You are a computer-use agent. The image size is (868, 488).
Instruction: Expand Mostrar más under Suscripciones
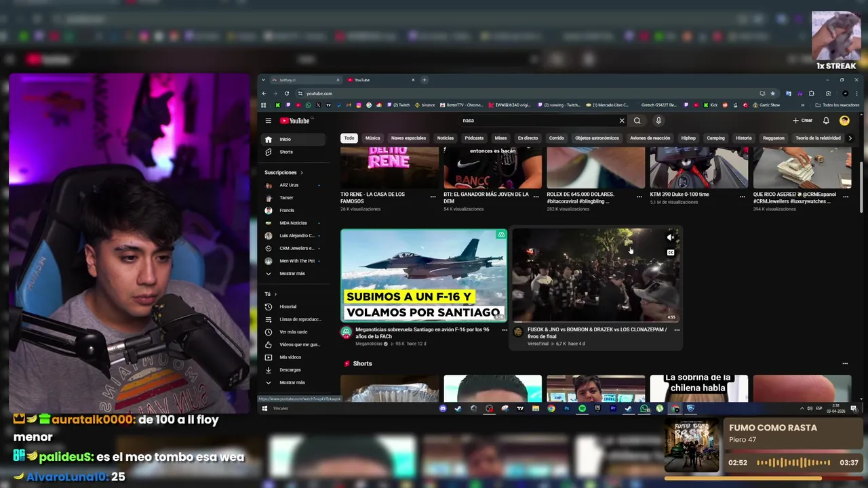[x=295, y=274]
